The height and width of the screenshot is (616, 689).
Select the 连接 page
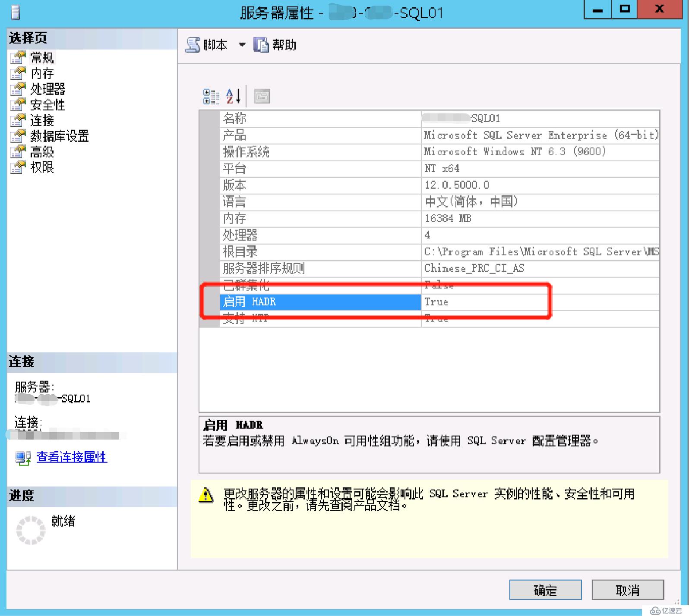42,120
